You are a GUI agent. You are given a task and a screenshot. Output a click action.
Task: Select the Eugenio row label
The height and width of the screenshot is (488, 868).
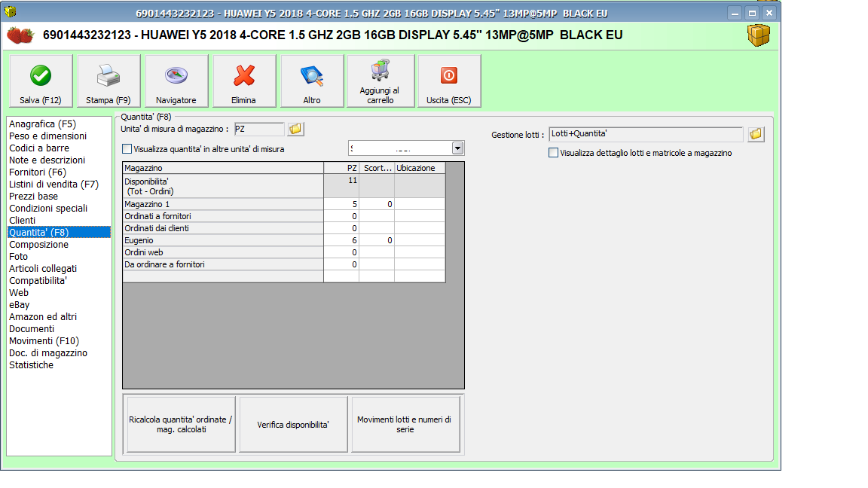[x=223, y=240]
